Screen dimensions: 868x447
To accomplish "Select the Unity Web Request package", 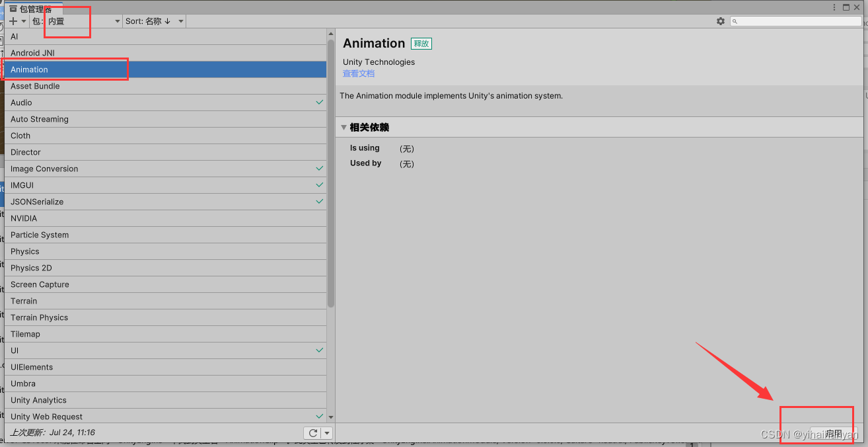I will tap(166, 417).
